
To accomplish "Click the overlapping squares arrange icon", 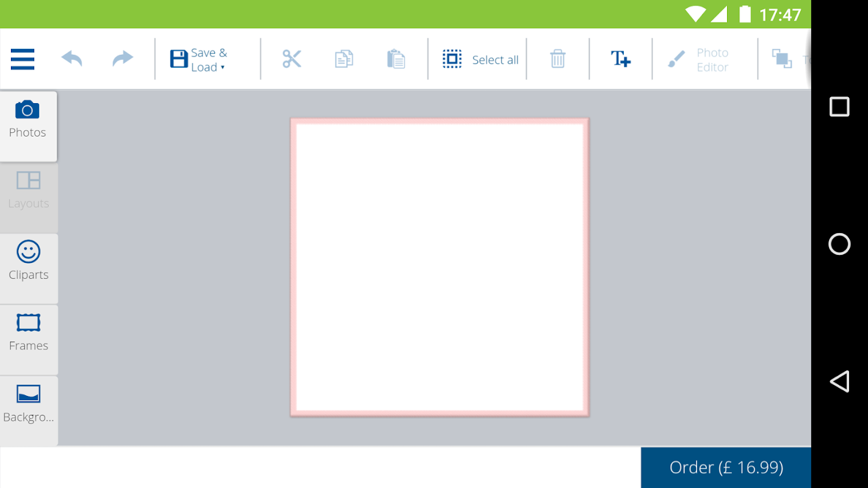I will click(782, 59).
